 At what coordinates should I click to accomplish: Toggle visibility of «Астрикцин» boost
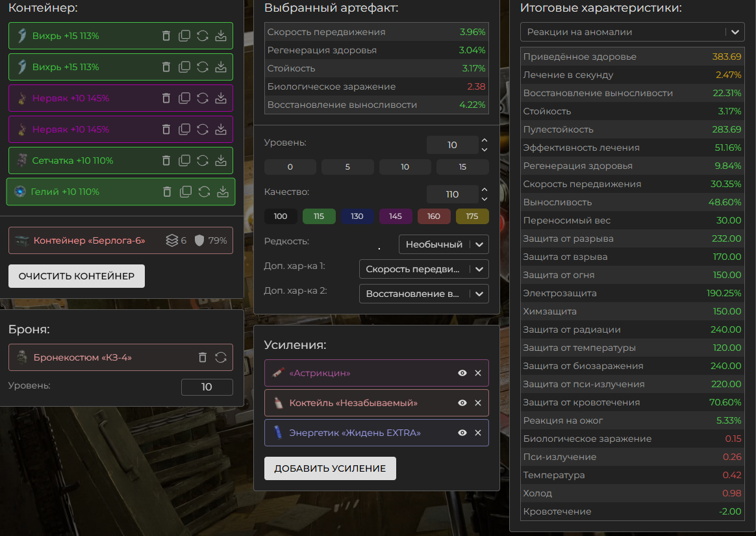click(462, 373)
